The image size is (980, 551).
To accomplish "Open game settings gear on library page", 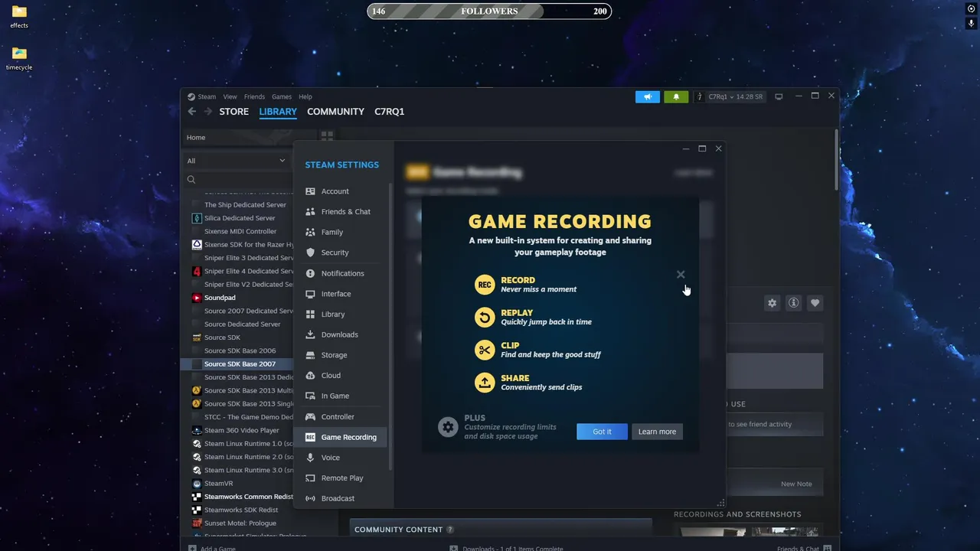I will pyautogui.click(x=772, y=303).
